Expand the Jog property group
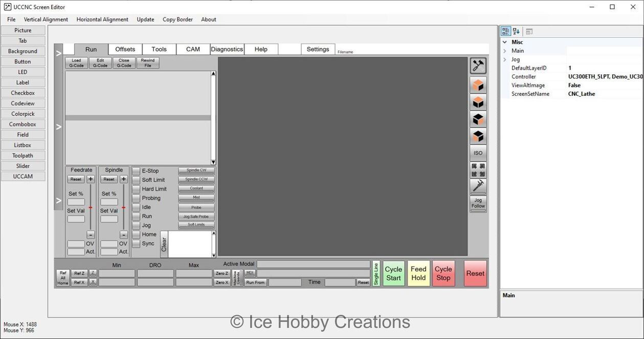Image resolution: width=644 pixels, height=339 pixels. coord(505,59)
